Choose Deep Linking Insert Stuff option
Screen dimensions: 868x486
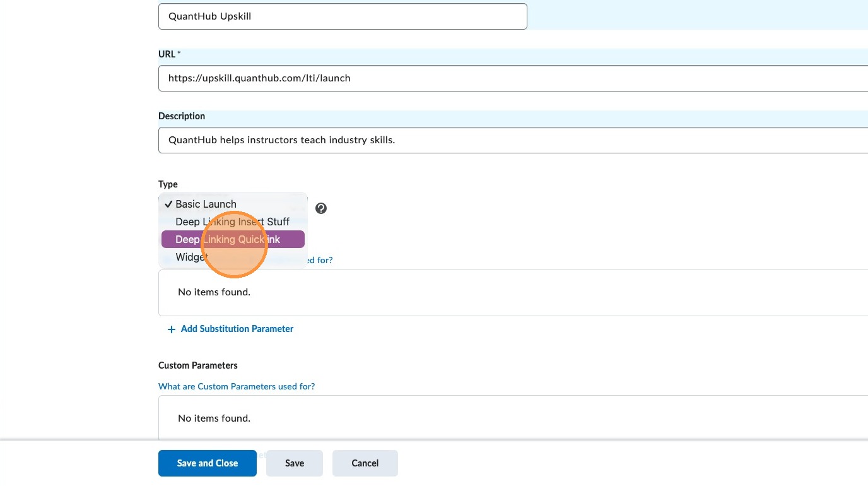tap(232, 222)
